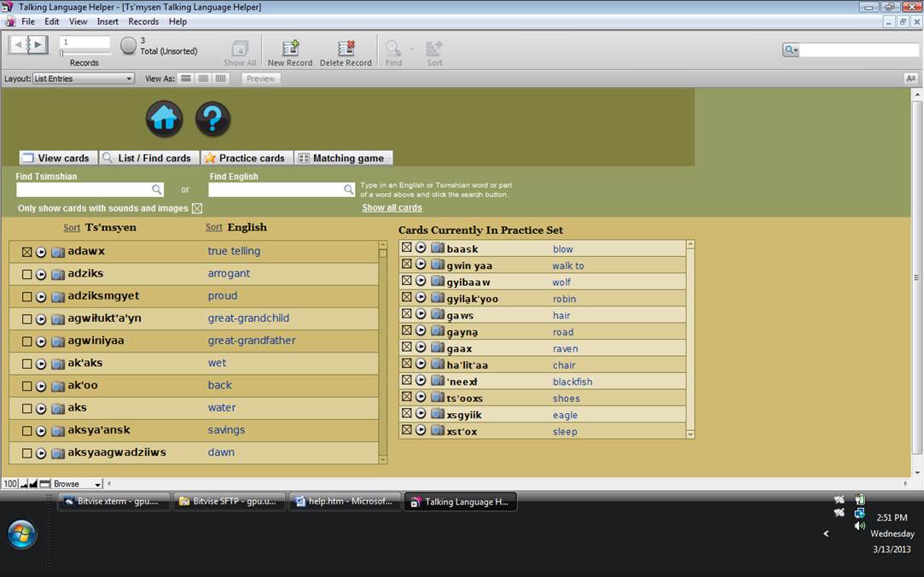This screenshot has height=577, width=924.
Task: Play the sound for ak'aks
Action: coord(41,364)
